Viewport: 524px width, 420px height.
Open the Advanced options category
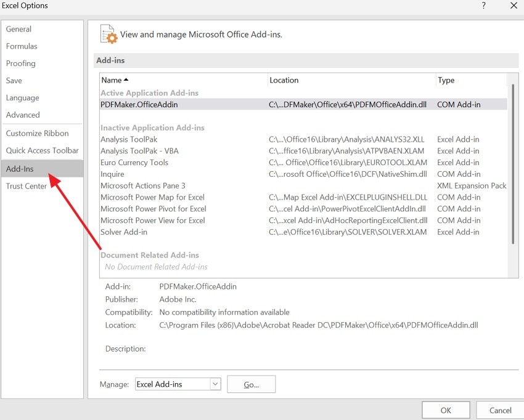click(x=23, y=115)
